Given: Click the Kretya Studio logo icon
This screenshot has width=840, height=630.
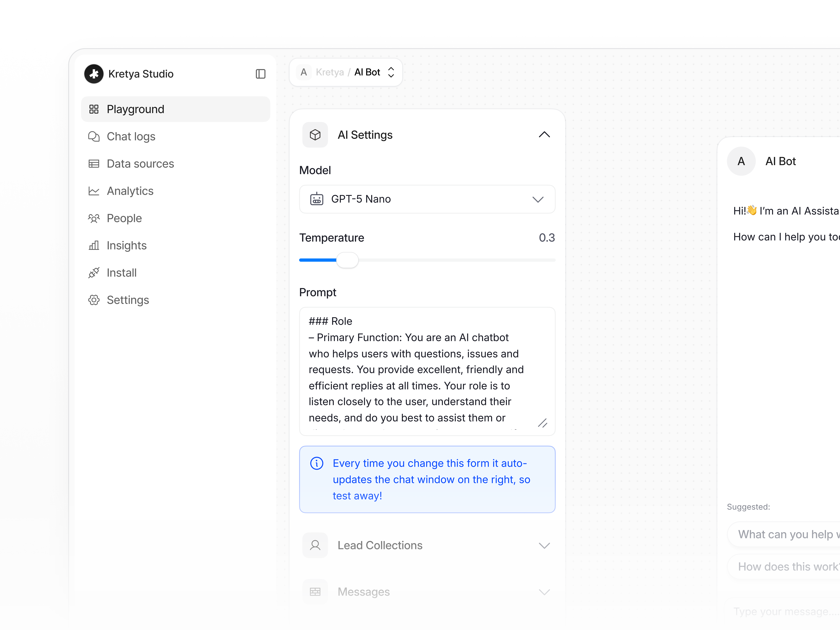Looking at the screenshot, I should click(94, 74).
